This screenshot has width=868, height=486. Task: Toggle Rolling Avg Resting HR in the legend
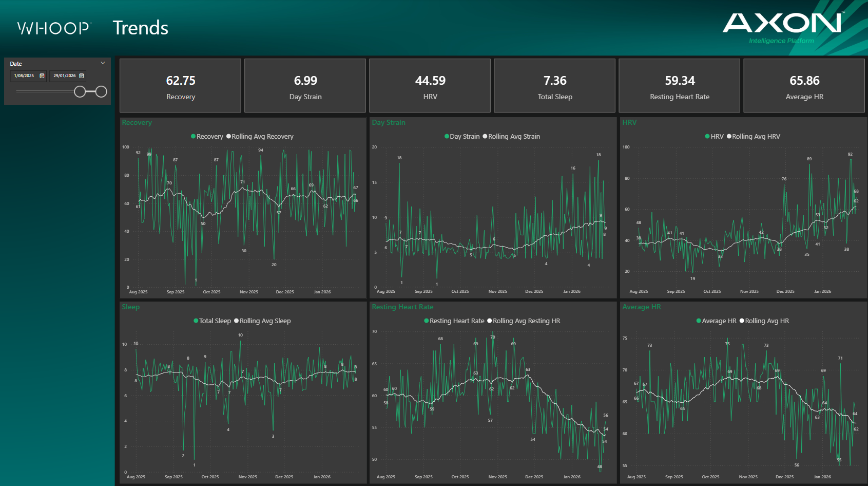(x=489, y=321)
